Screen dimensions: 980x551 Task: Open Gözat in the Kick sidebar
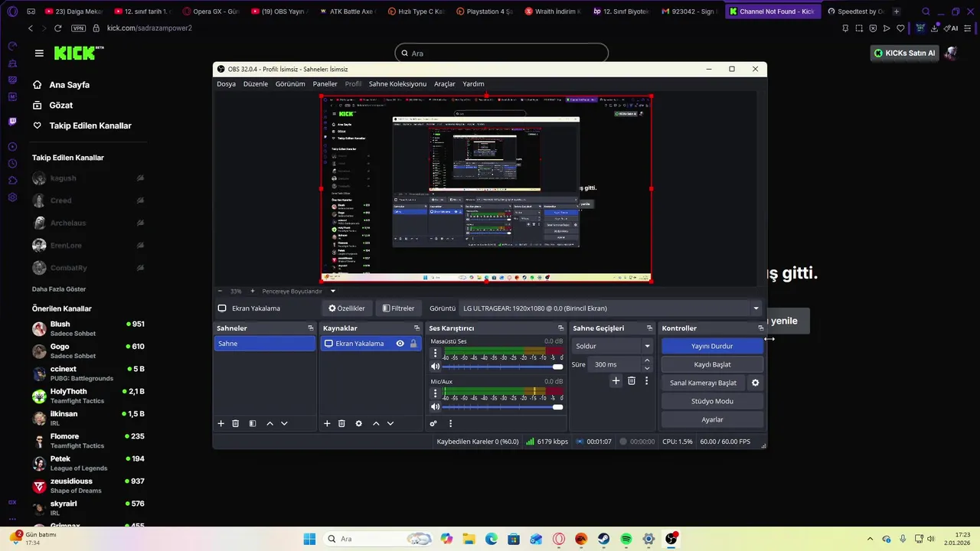[61, 105]
